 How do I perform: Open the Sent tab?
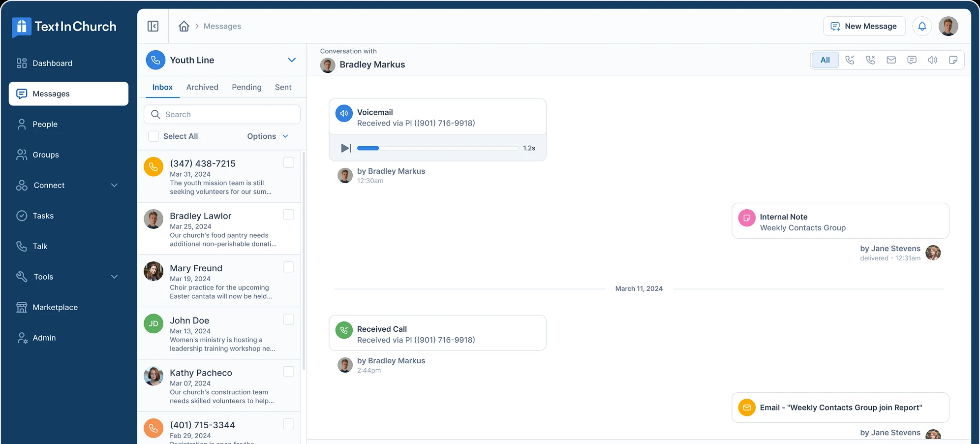283,87
